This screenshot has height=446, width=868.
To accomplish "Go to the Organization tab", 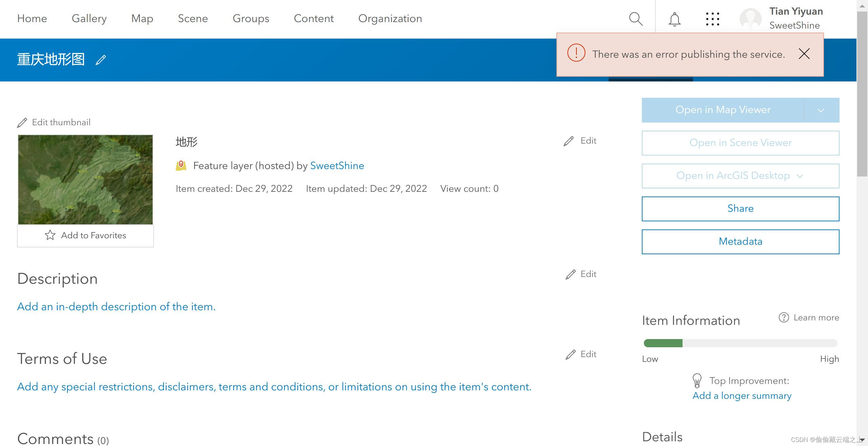I will 390,19.
